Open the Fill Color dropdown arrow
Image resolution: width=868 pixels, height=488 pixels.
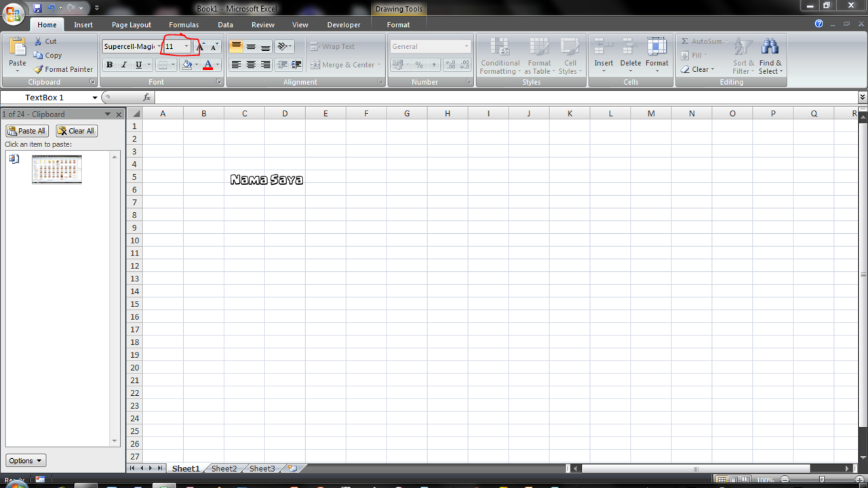[x=197, y=65]
